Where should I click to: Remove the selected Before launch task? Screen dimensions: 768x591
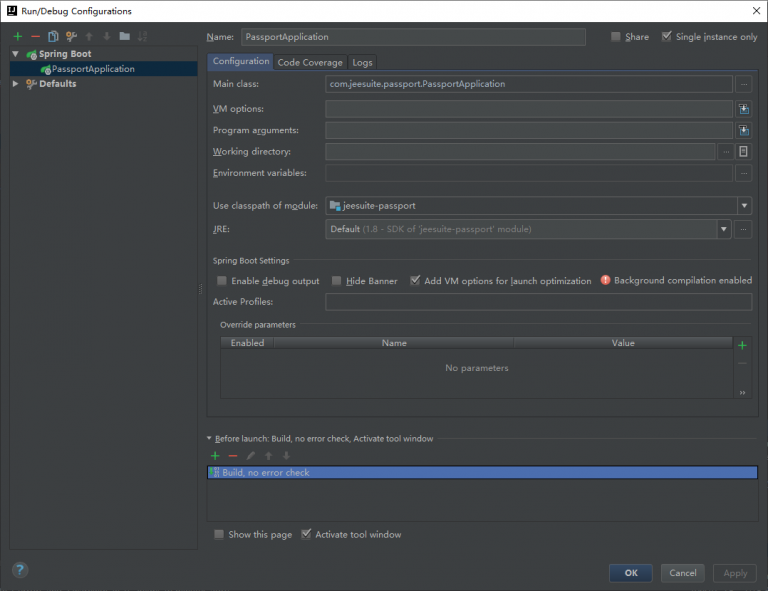point(233,456)
